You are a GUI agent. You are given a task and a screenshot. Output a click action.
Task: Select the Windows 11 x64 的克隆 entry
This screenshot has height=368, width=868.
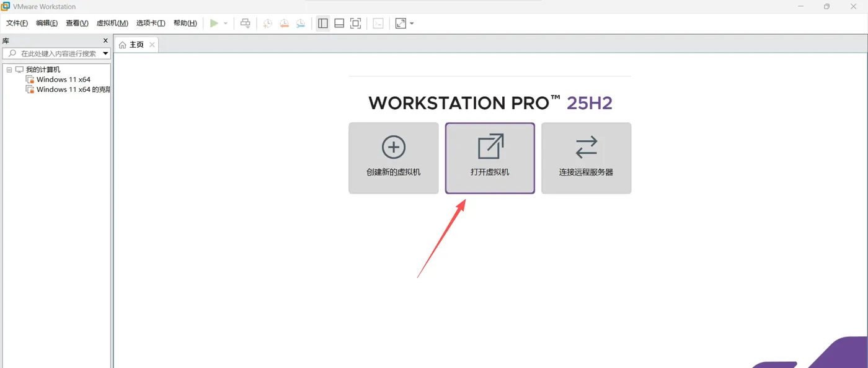click(x=68, y=89)
